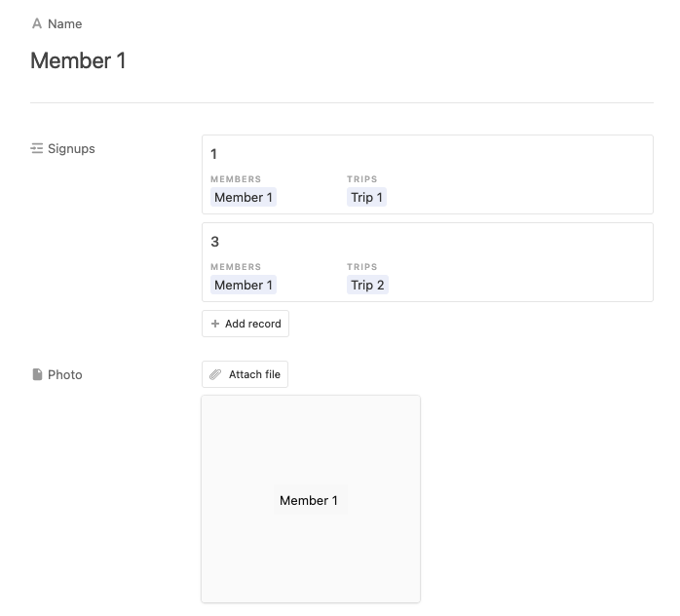Select Member 1 chip in signup 3
Viewport: 680px width, 616px height.
coord(244,285)
